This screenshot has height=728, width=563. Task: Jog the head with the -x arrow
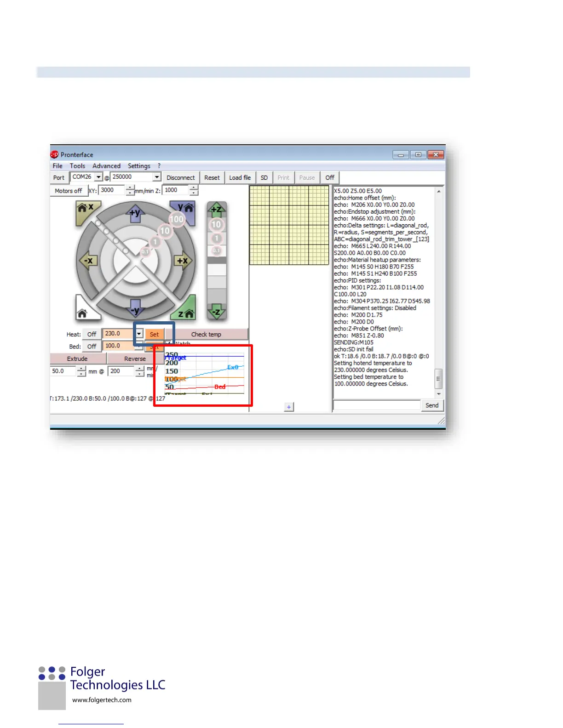click(x=87, y=261)
